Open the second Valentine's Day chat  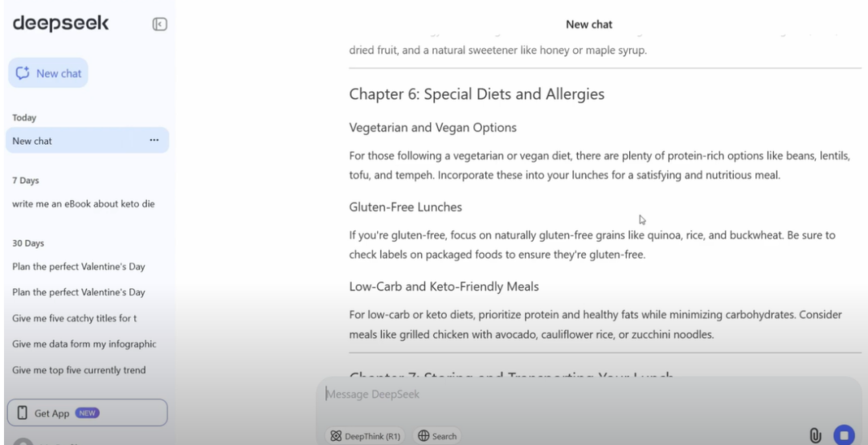tap(79, 292)
